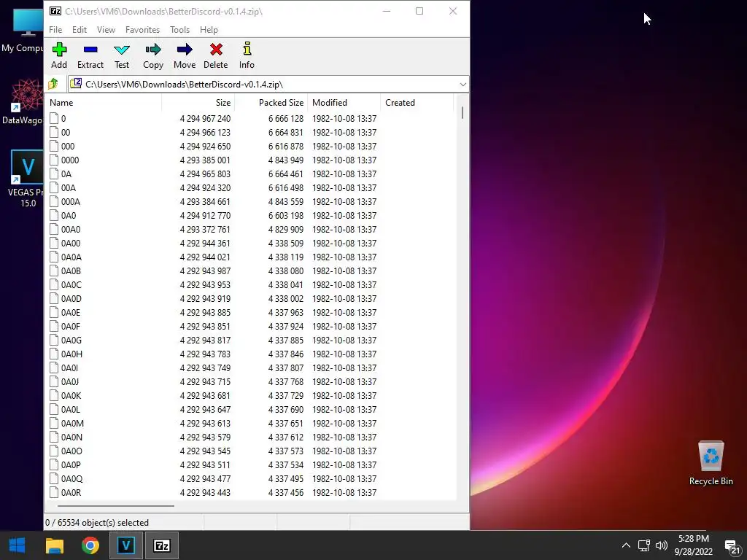Click the horizontal scrollbar thumb

pyautogui.click(x=116, y=506)
